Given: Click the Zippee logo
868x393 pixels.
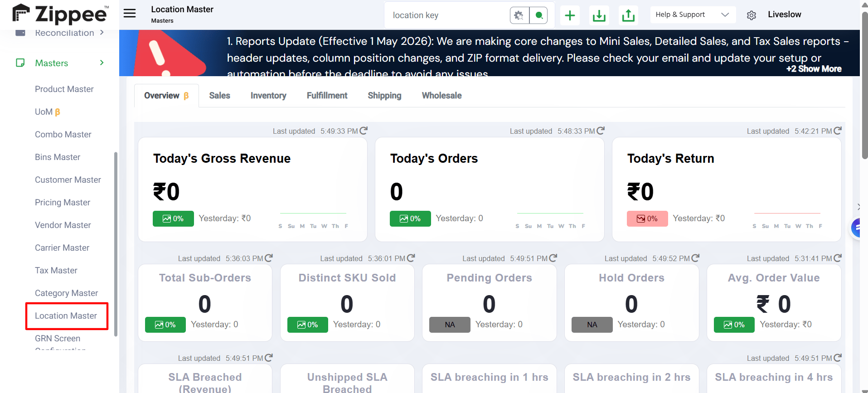Looking at the screenshot, I should tap(60, 14).
